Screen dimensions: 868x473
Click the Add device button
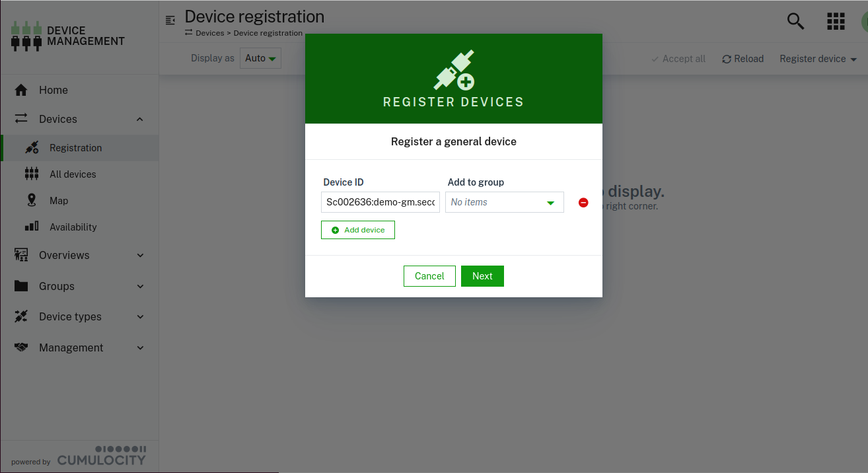coord(357,230)
